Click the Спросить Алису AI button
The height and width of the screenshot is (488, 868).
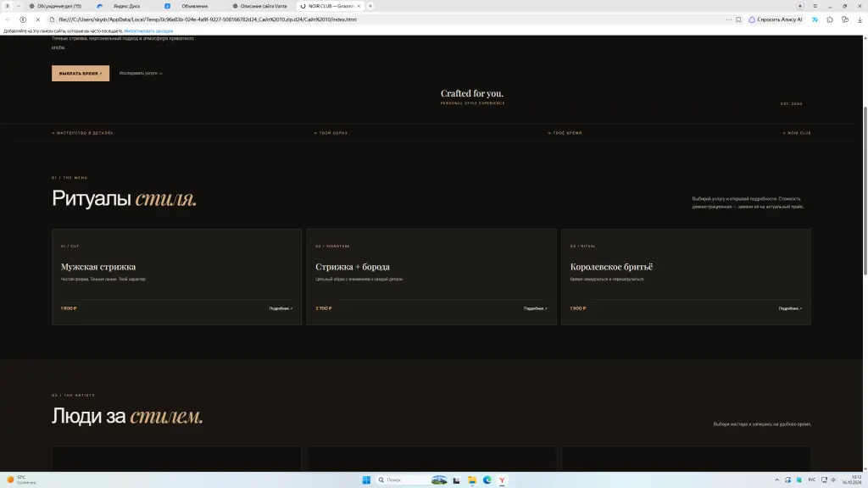[x=776, y=19]
